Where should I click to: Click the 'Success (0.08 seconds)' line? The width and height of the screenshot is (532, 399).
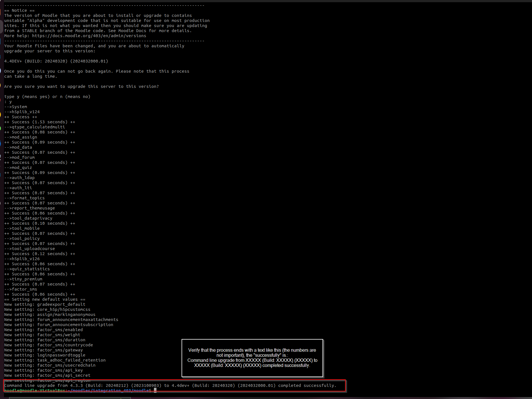[40, 132]
